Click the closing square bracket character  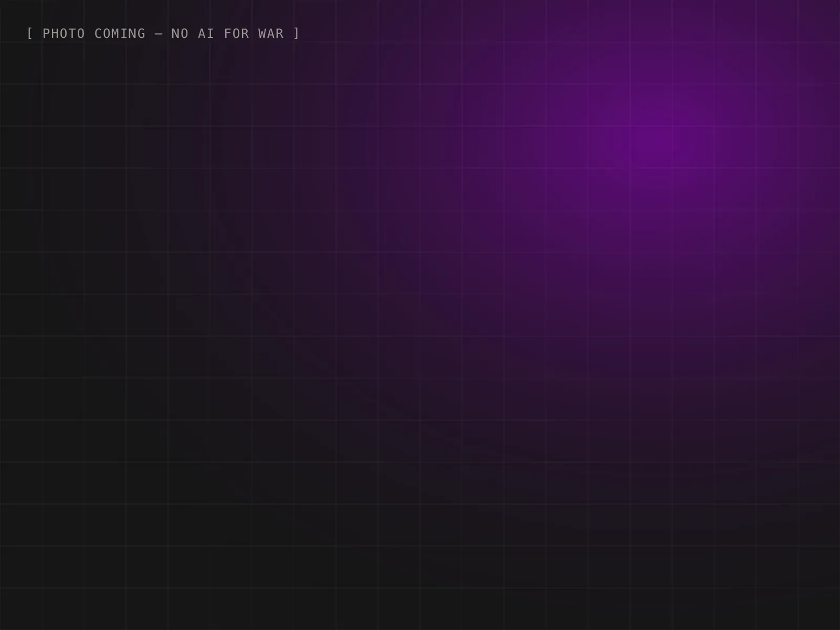(x=297, y=34)
